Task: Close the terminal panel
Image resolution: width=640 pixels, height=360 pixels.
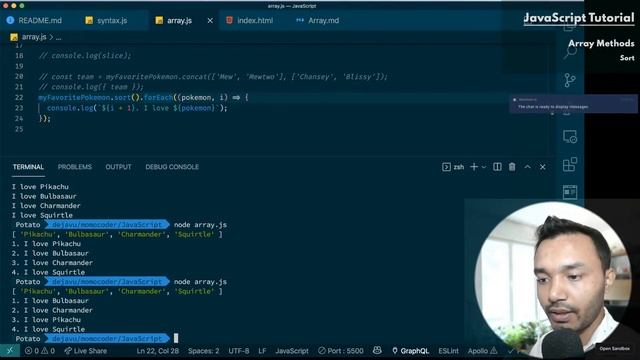Action: [542, 167]
